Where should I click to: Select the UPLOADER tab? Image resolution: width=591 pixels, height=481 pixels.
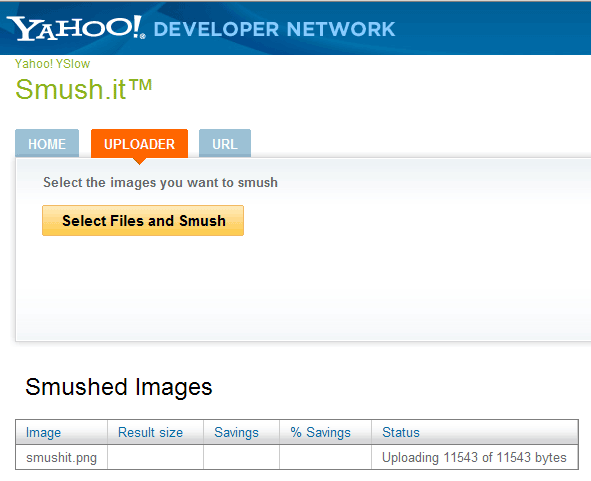pyautogui.click(x=139, y=144)
